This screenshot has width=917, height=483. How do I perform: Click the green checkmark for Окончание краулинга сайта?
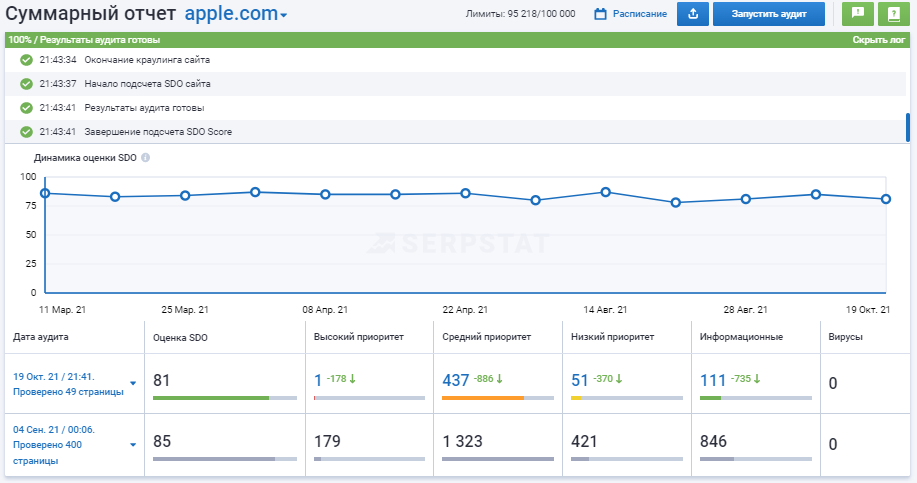coord(26,60)
